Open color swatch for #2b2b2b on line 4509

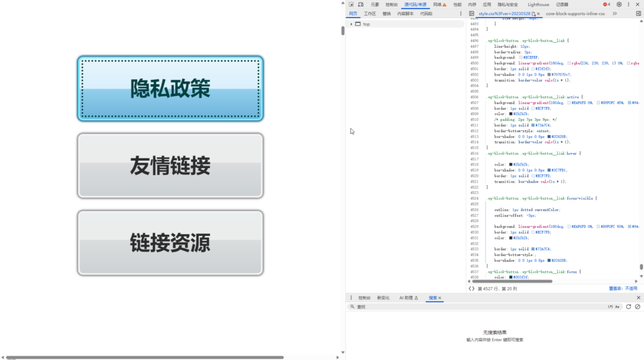(x=511, y=114)
